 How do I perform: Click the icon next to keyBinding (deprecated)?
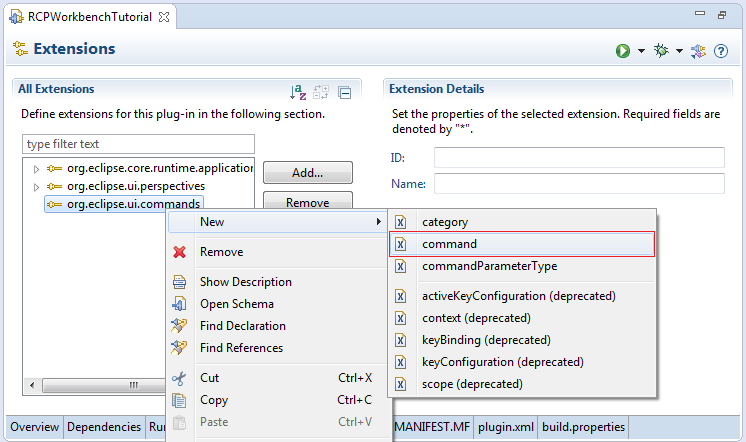point(401,340)
